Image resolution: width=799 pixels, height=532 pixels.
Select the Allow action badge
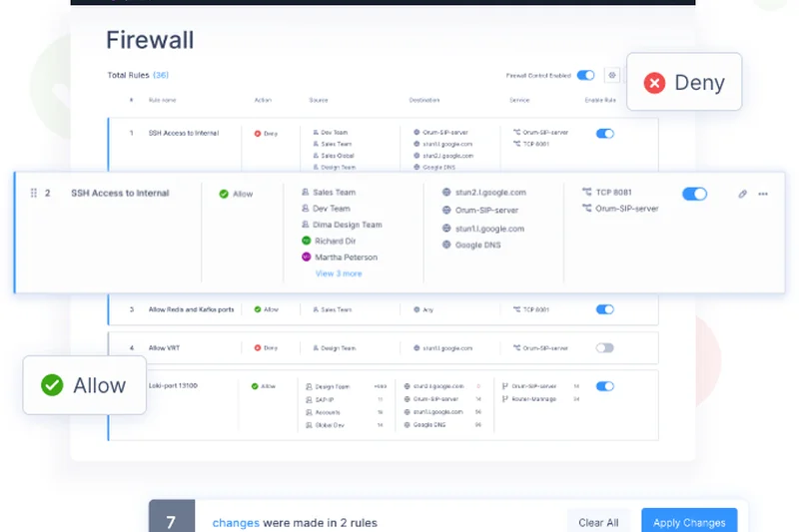pyautogui.click(x=84, y=385)
